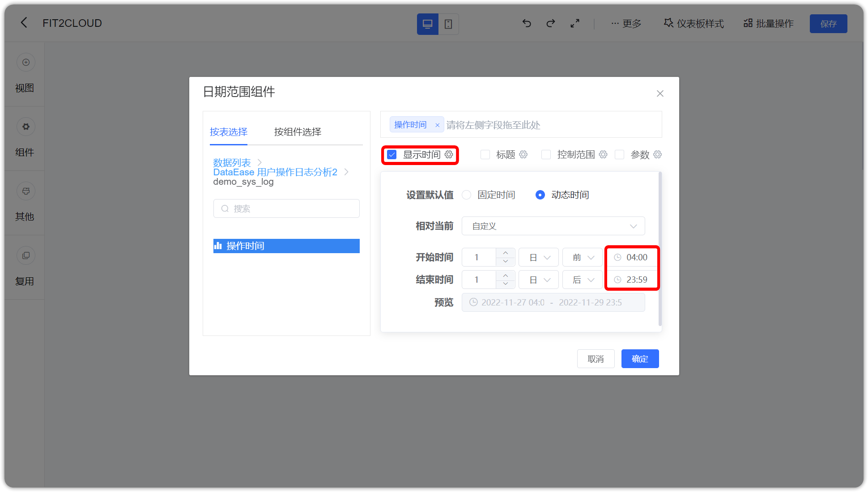Focus the 搜索 field input

[286, 208]
